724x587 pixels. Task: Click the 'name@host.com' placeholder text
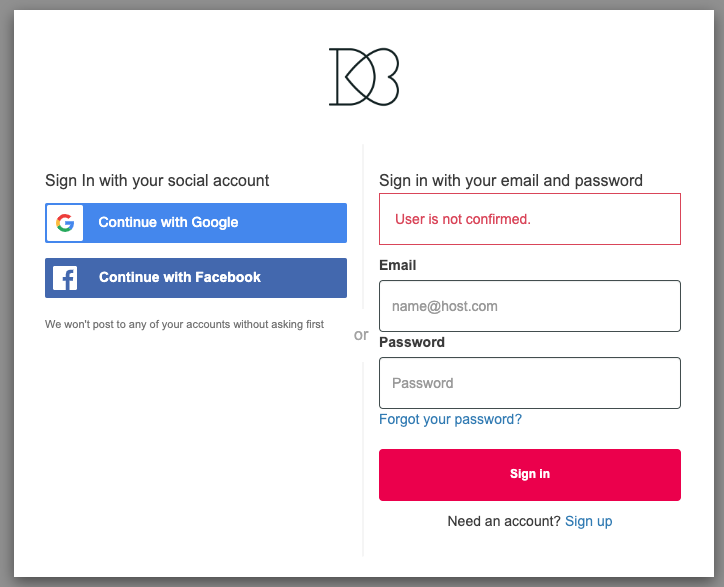445,306
